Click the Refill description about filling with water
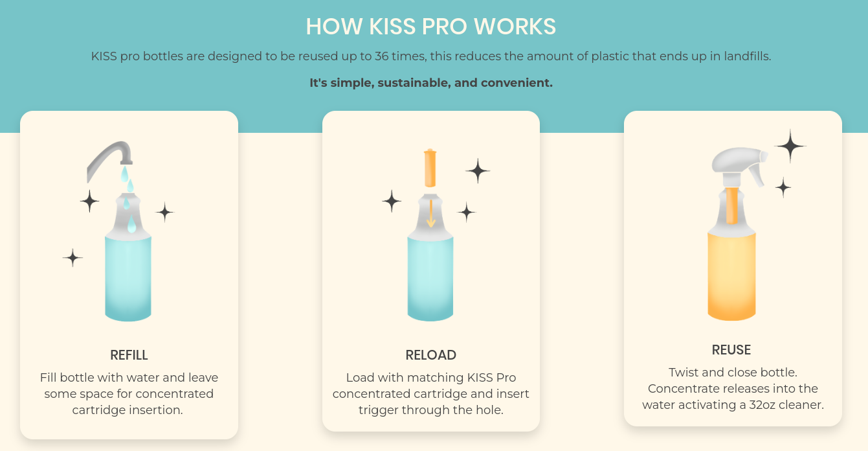The image size is (868, 451). point(129,393)
